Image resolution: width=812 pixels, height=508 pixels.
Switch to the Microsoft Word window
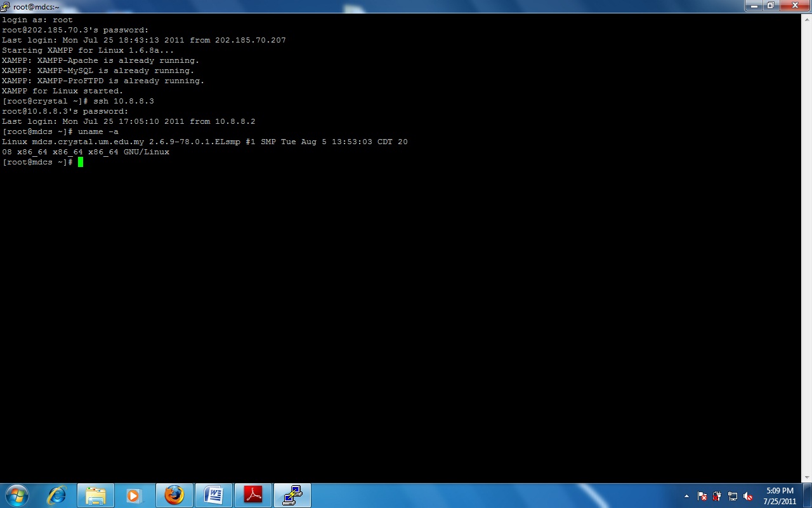point(214,495)
